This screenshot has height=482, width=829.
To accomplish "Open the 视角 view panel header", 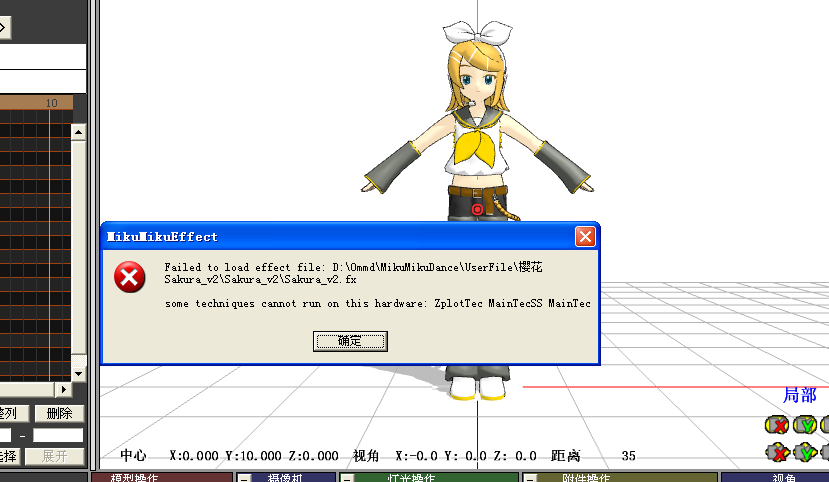I will [x=775, y=477].
